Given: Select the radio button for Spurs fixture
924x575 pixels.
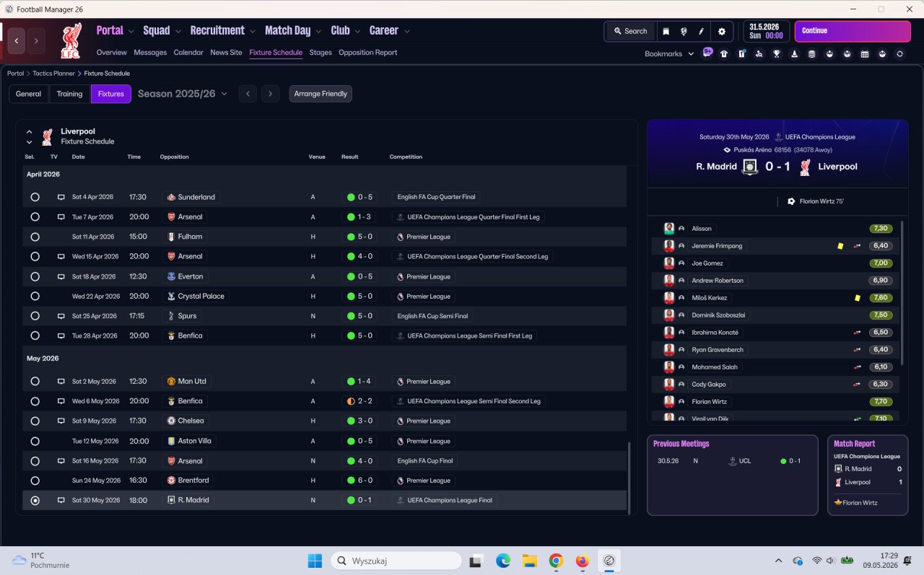Looking at the screenshot, I should [x=35, y=316].
